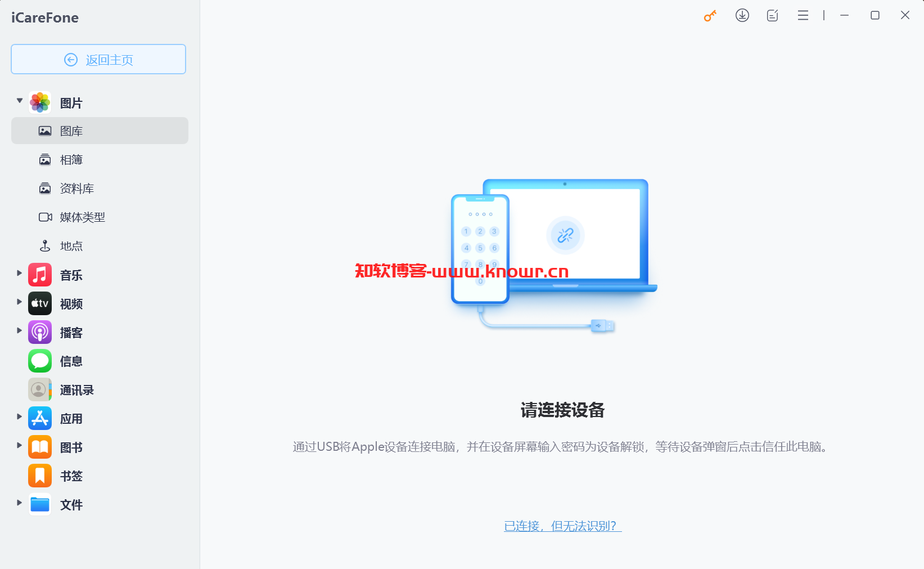The height and width of the screenshot is (569, 924).
Task: Collapse the 图片 tree arrow
Action: pos(20,101)
